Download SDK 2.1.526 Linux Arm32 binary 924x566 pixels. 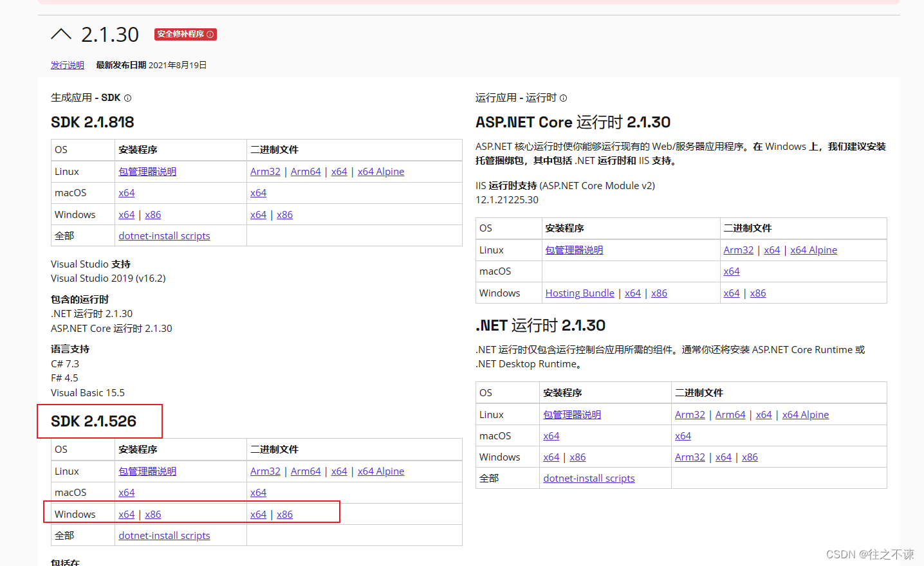point(265,471)
